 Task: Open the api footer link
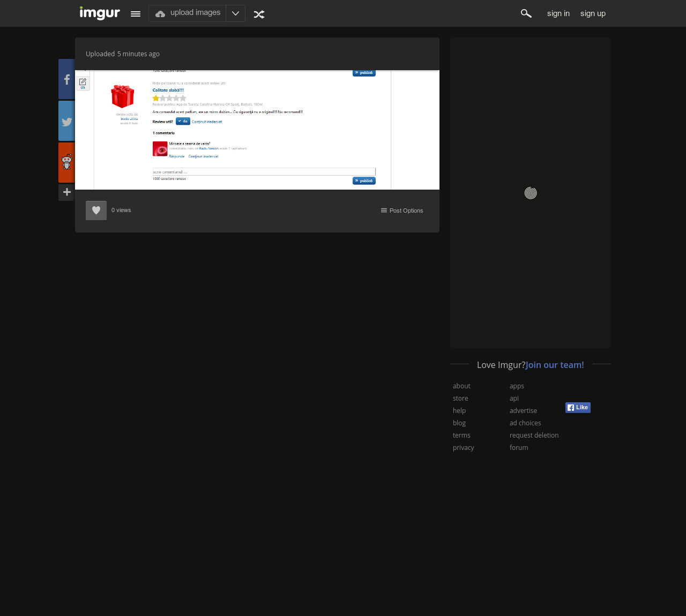[x=514, y=399]
